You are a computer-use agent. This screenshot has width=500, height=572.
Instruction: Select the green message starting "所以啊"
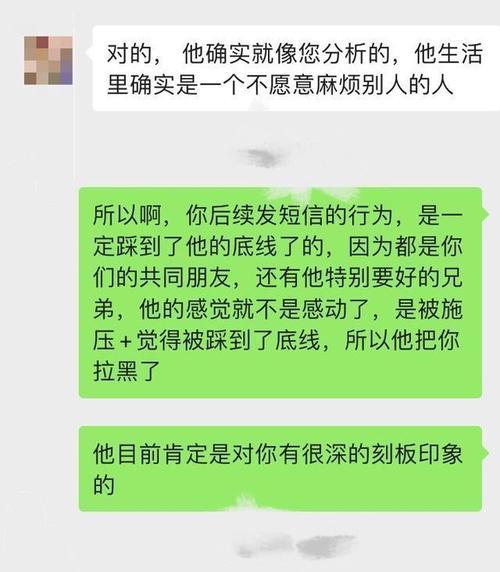280,292
